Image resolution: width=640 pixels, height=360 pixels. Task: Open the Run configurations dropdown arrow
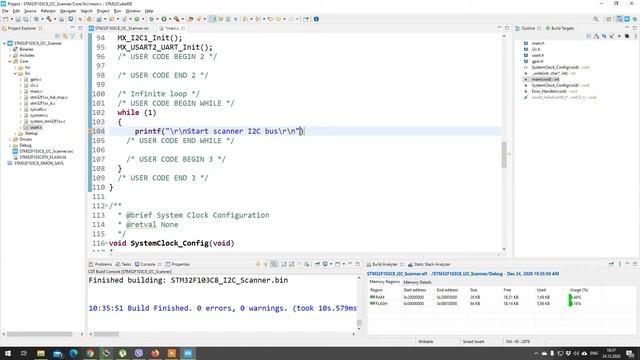tap(170, 19)
